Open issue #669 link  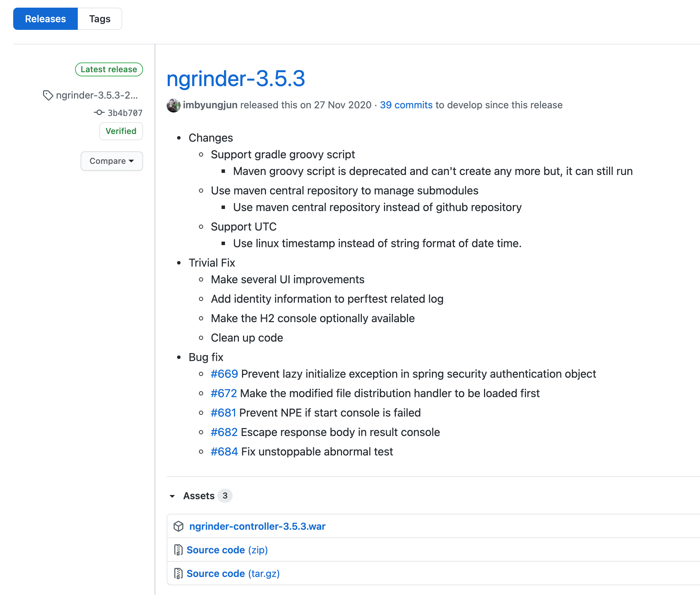coord(224,374)
